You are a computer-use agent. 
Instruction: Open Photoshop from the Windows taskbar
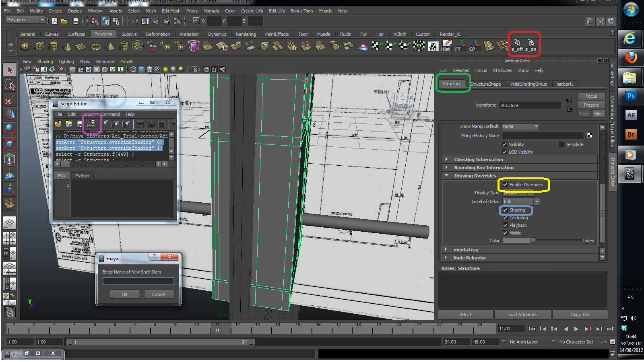coord(630,96)
